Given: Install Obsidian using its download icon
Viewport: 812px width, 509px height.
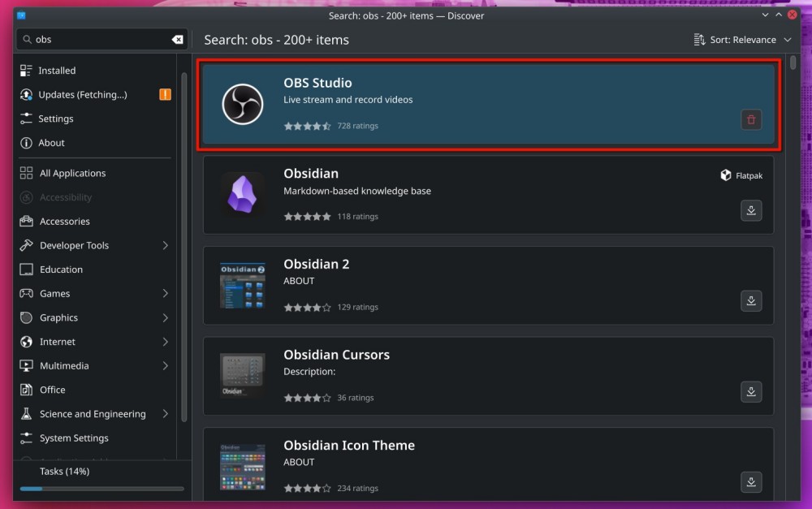Looking at the screenshot, I should [750, 210].
